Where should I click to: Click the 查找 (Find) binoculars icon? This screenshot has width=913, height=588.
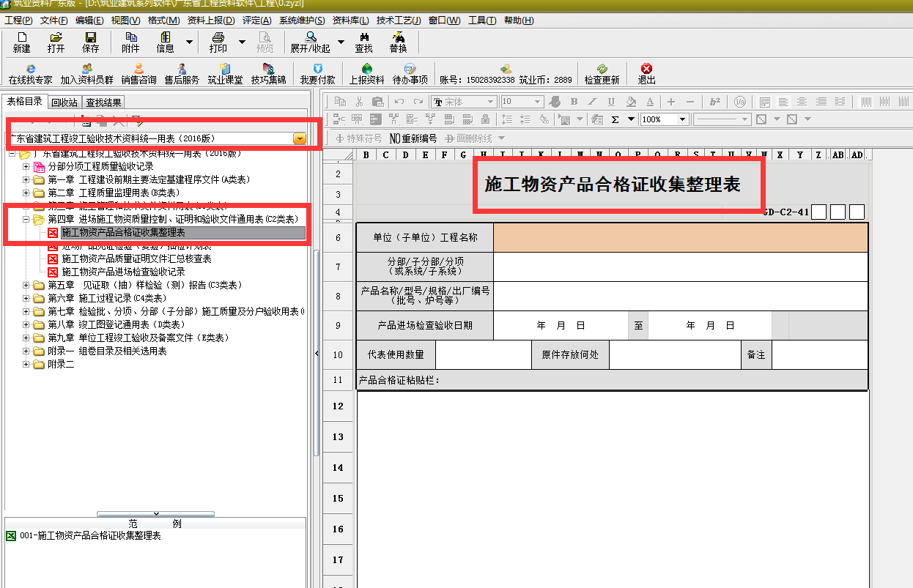click(x=363, y=42)
